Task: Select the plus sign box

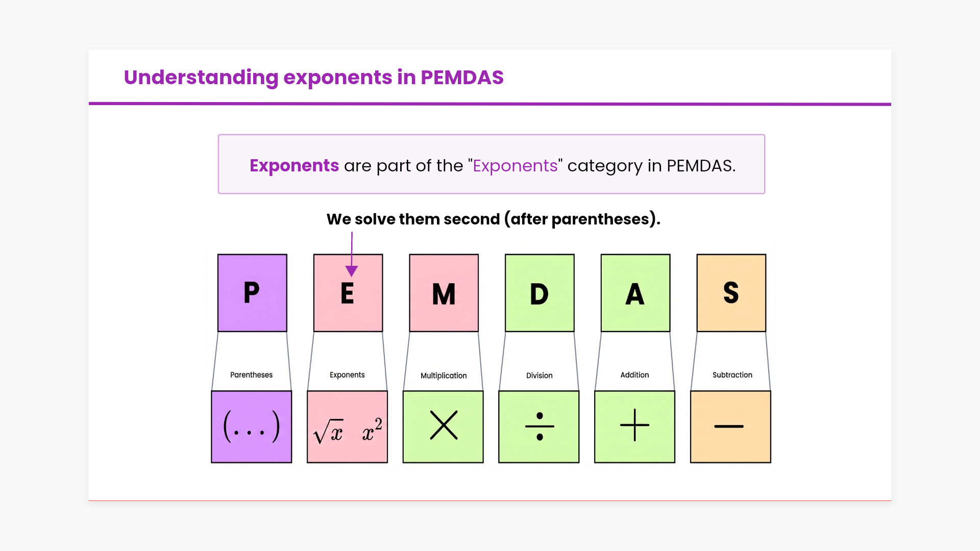Action: pos(634,427)
